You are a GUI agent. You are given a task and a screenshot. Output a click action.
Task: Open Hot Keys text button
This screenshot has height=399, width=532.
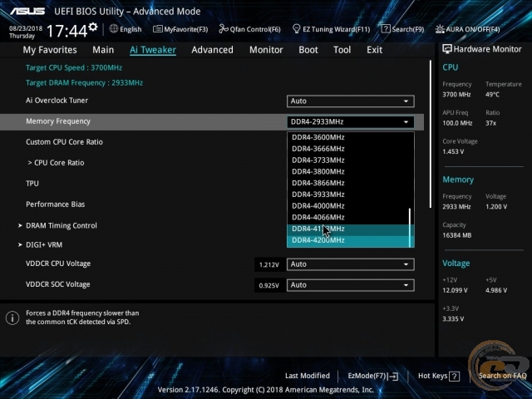coord(432,376)
